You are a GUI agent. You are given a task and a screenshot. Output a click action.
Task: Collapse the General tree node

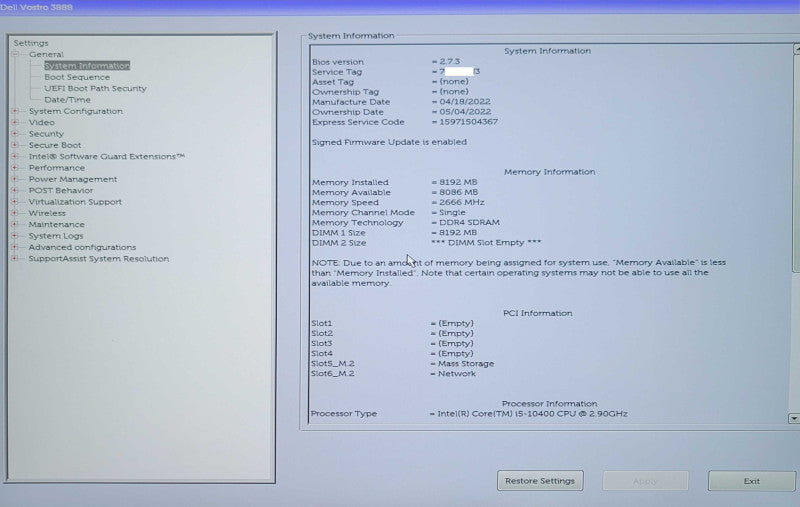(15, 54)
